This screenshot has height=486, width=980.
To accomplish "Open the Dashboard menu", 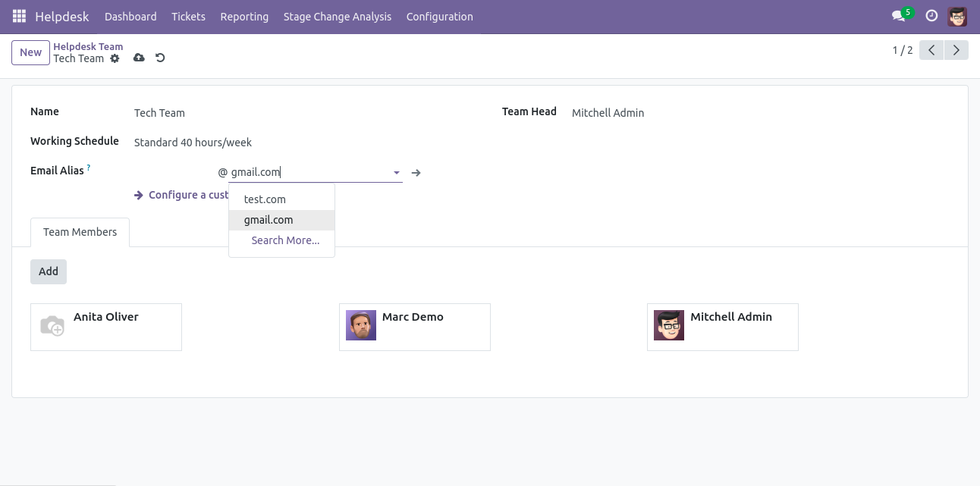I will (130, 16).
